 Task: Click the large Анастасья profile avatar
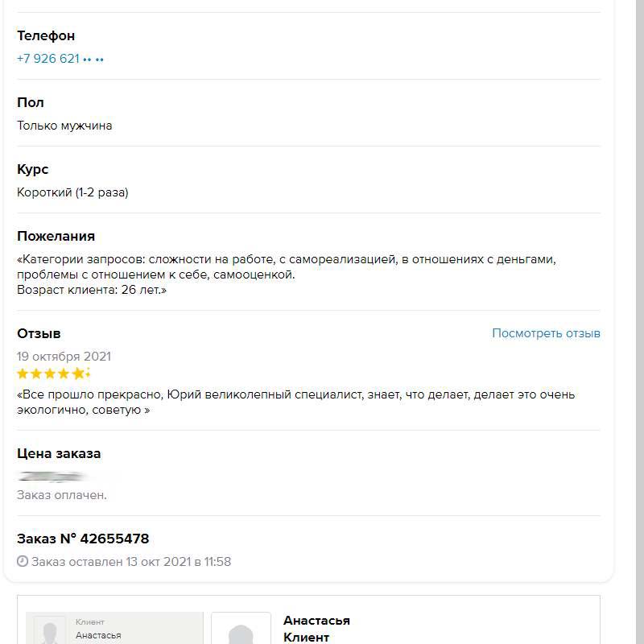[241, 630]
